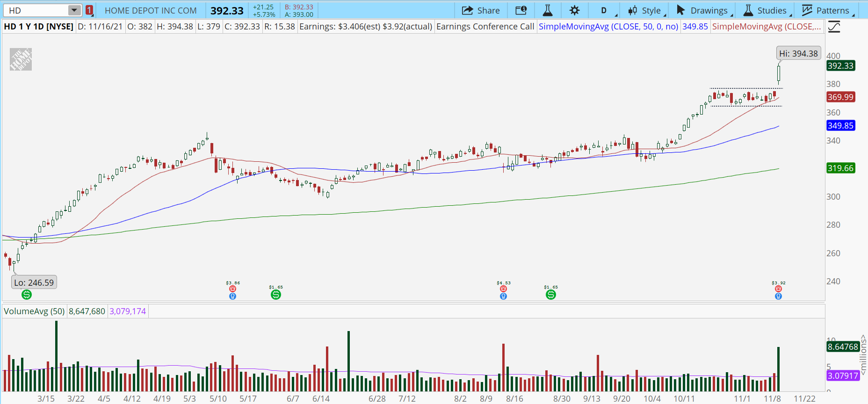Click the 11/22 date on time axis
The height and width of the screenshot is (404, 868).
(804, 399)
